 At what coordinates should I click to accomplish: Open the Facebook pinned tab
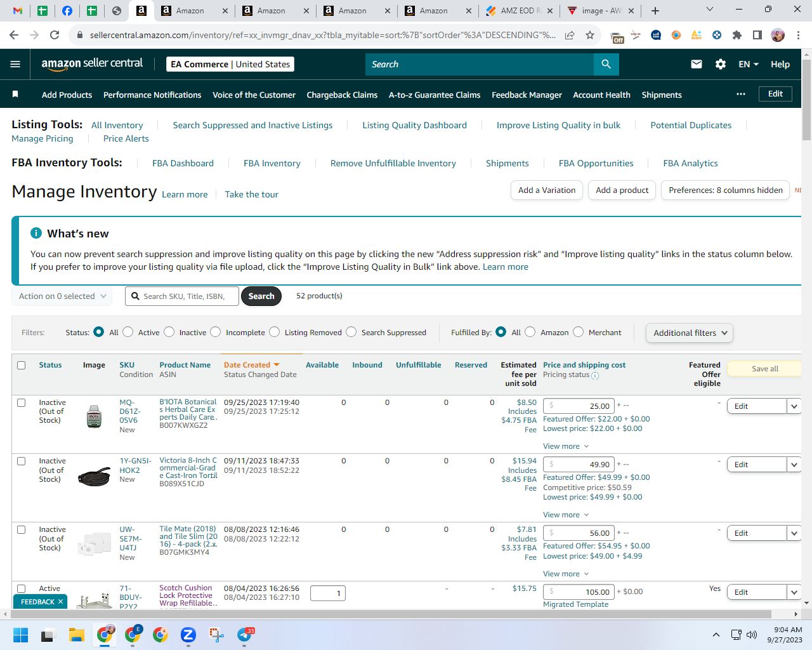[x=67, y=11]
